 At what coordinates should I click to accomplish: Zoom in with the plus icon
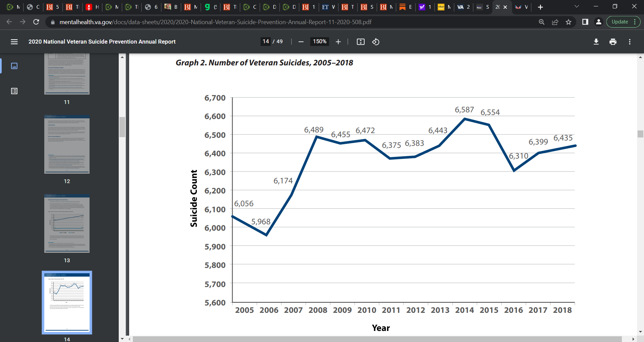(338, 42)
